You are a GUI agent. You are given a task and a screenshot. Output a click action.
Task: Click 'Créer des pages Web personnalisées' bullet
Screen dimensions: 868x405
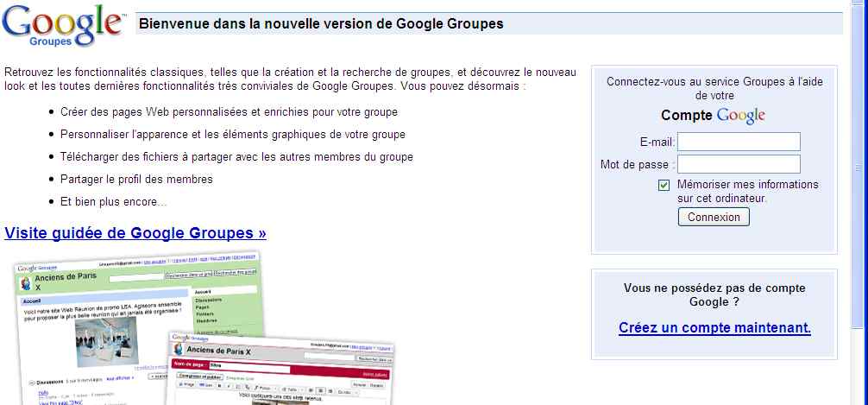pyautogui.click(x=229, y=112)
